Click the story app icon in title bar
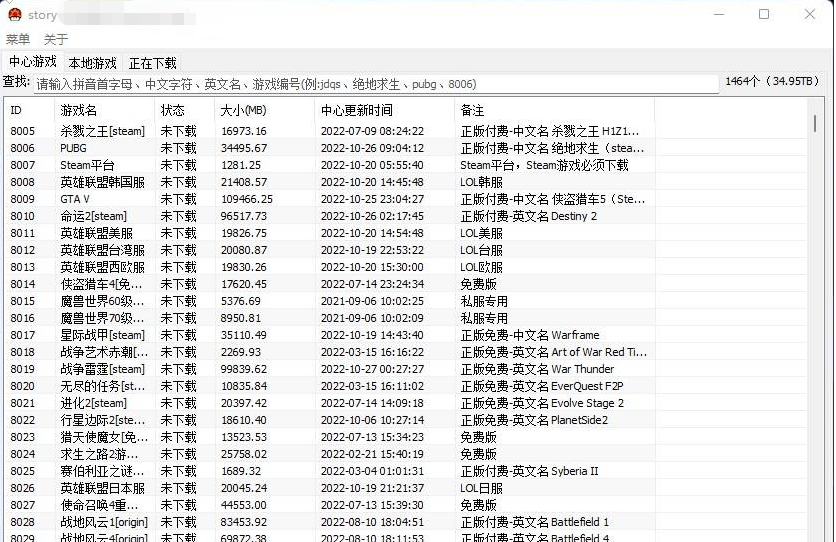This screenshot has height=542, width=836. point(14,14)
